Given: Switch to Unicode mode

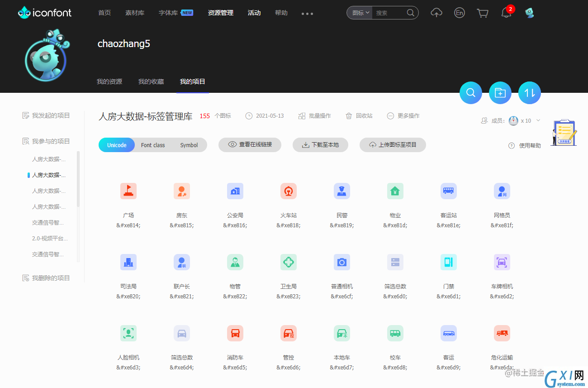Looking at the screenshot, I should [x=117, y=145].
